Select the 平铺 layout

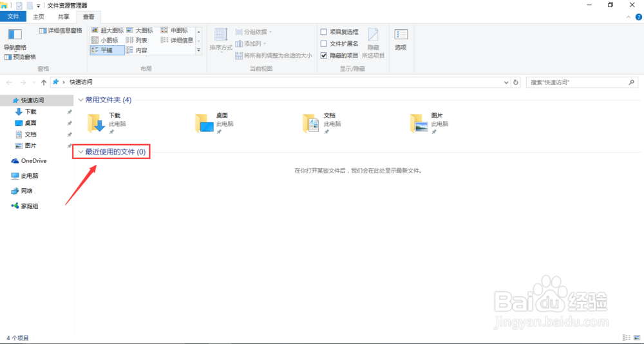click(x=107, y=50)
